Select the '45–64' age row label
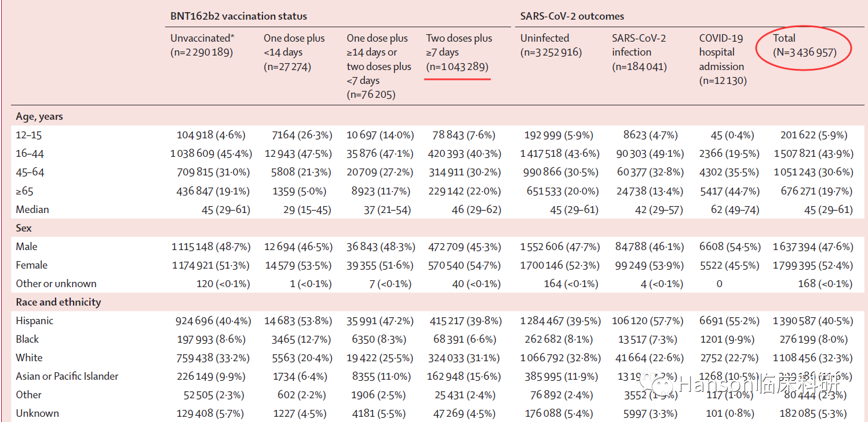The height and width of the screenshot is (422, 868). pyautogui.click(x=30, y=172)
